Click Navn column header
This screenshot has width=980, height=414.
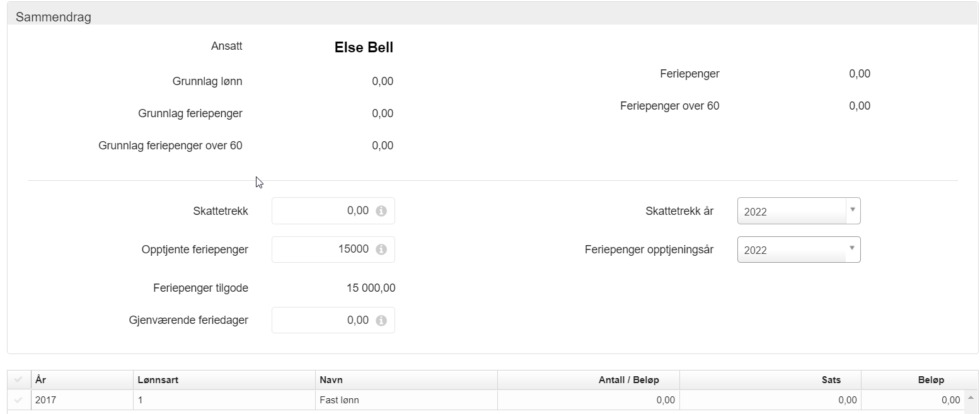click(x=331, y=380)
